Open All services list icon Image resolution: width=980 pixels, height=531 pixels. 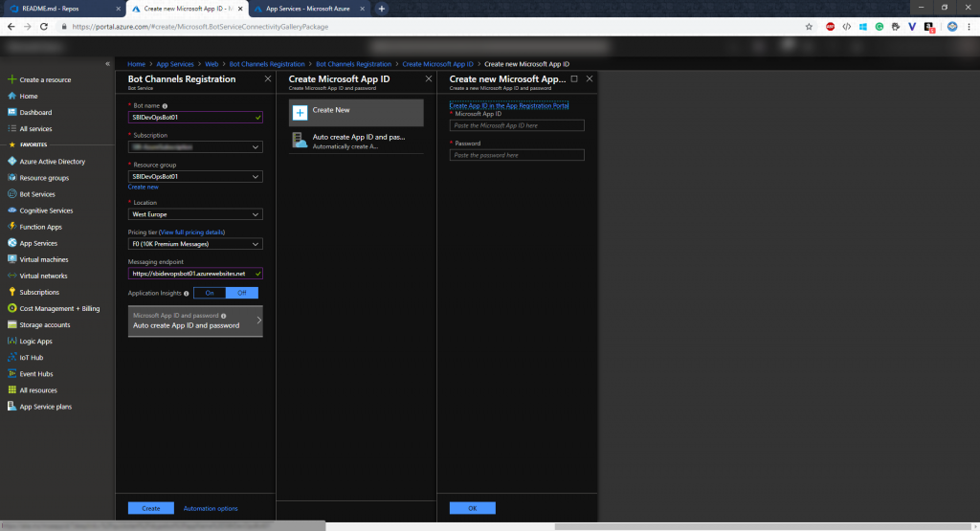(11, 128)
